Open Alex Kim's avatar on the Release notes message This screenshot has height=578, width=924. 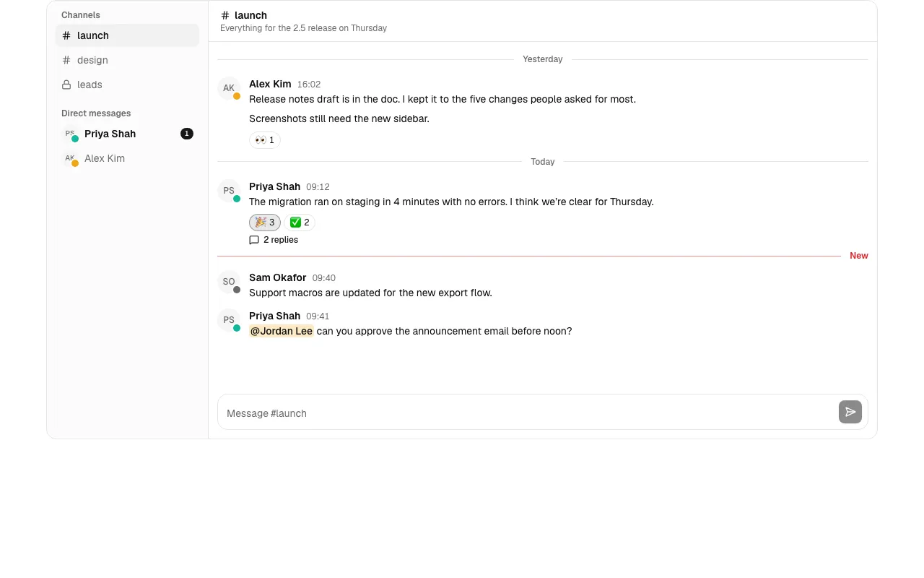pyautogui.click(x=229, y=88)
